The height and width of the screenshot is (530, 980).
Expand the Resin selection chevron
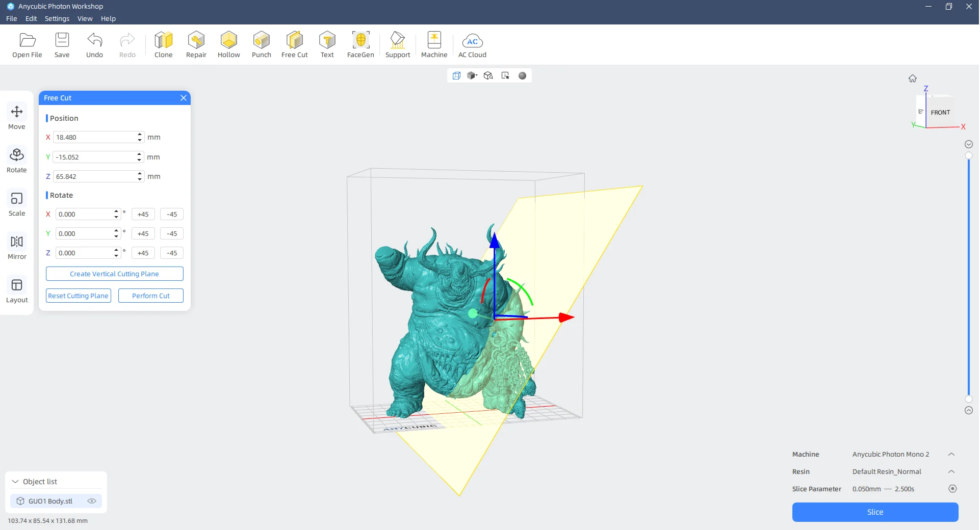click(951, 471)
